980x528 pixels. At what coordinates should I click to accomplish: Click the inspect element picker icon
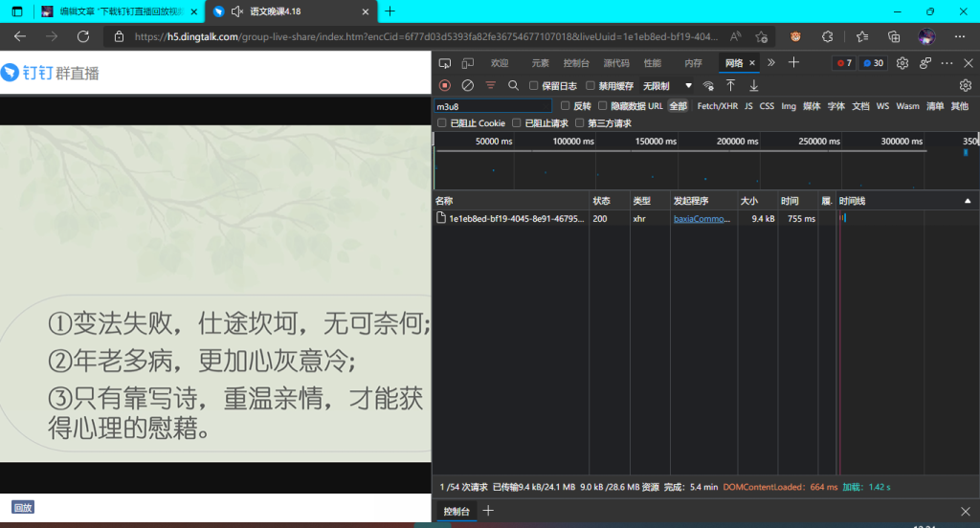pos(445,63)
